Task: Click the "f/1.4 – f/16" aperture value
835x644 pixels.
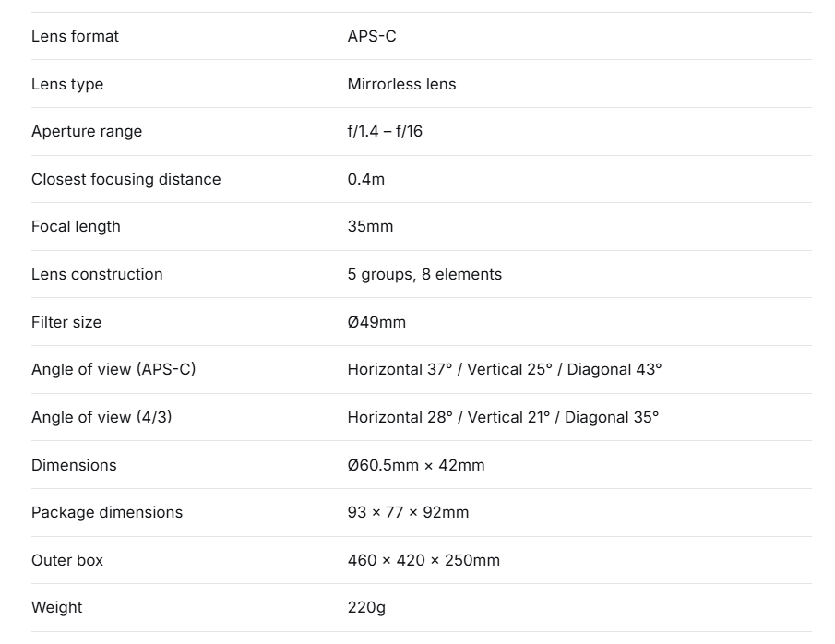Action: (x=385, y=131)
